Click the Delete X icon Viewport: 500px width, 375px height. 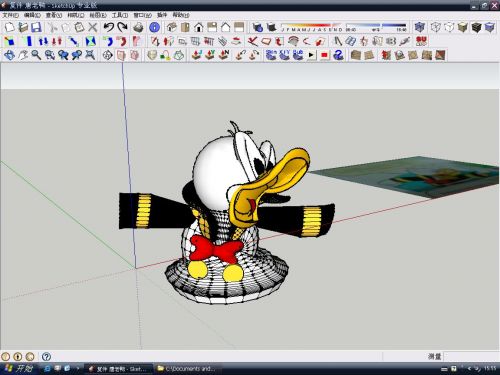(93, 27)
